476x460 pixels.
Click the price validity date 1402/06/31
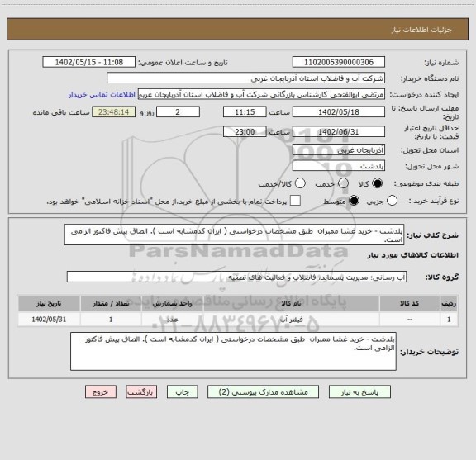339,131
